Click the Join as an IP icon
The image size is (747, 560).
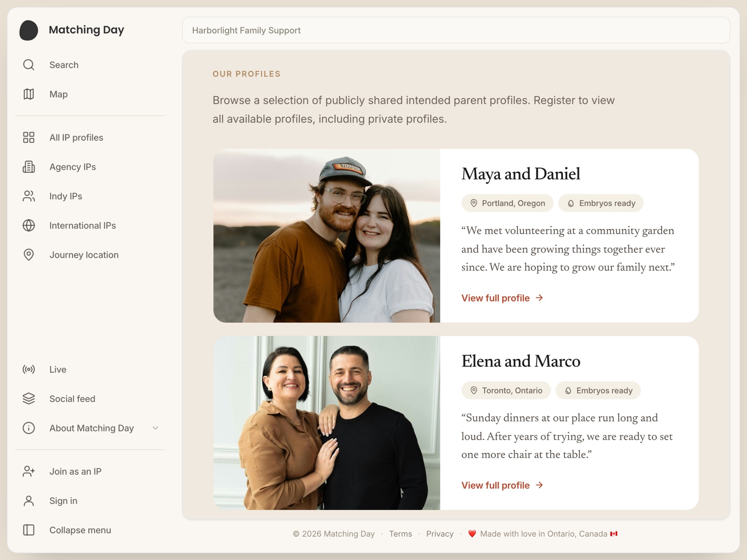coord(28,471)
